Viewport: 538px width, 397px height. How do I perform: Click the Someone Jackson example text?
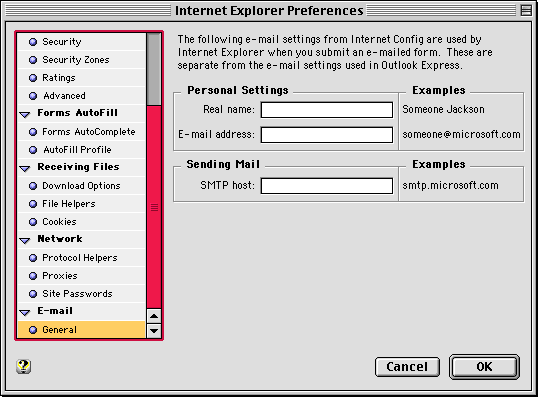[x=443, y=109]
